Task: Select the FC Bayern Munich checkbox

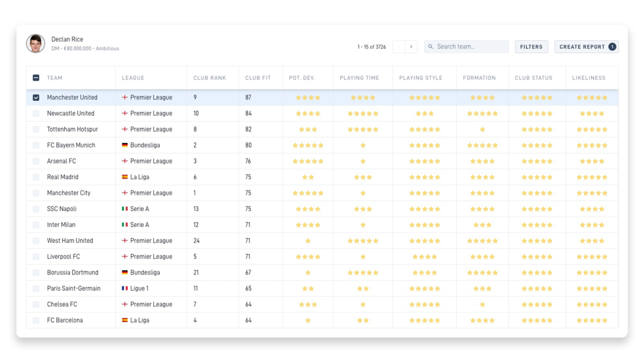Action: (36, 145)
